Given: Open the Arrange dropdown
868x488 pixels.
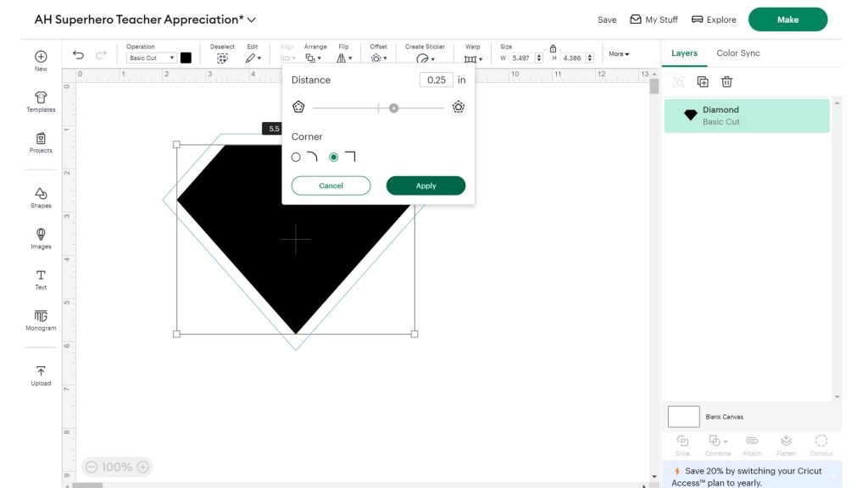Looking at the screenshot, I should pos(314,58).
